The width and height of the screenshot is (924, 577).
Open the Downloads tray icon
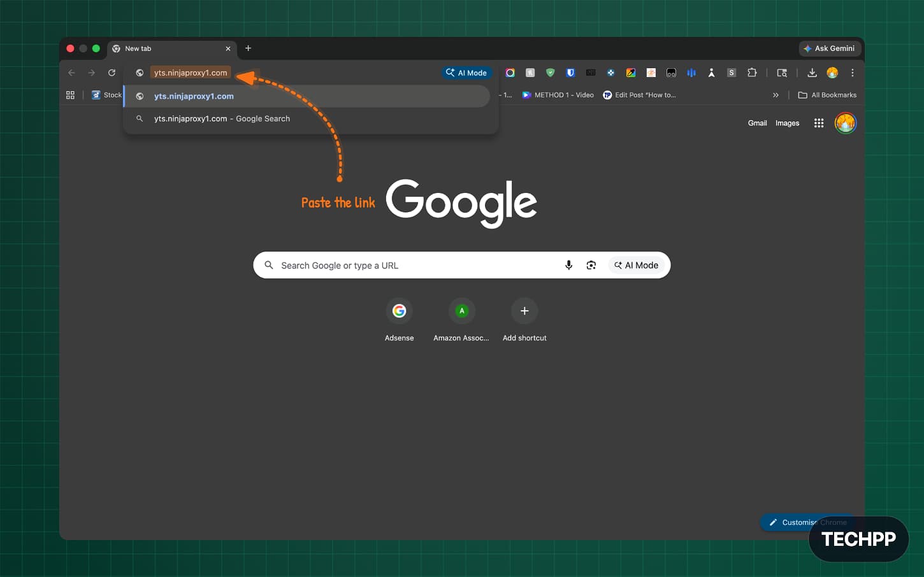812,73
